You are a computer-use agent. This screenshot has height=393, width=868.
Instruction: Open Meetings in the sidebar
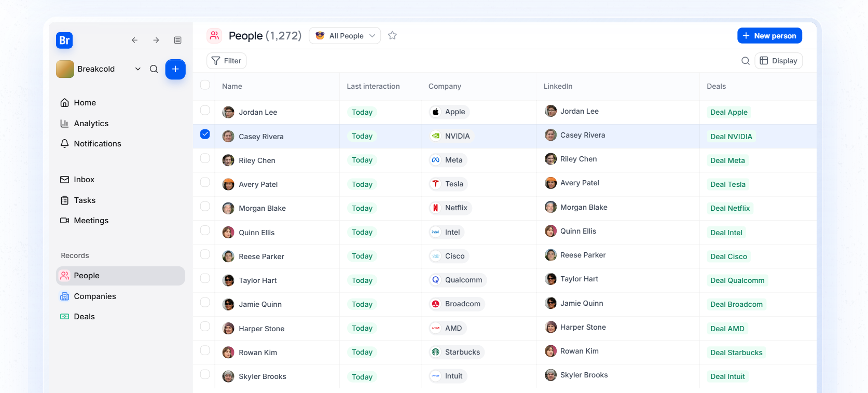point(120,221)
